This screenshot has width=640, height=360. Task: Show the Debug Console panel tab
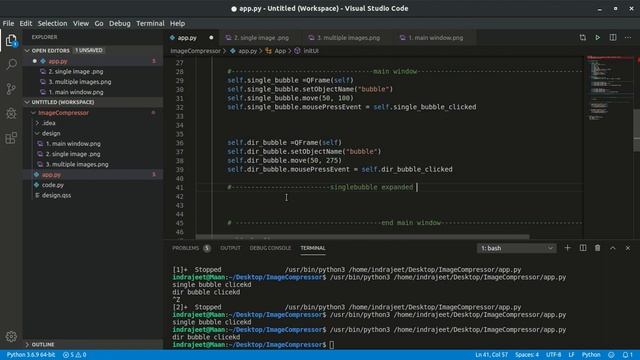click(270, 248)
